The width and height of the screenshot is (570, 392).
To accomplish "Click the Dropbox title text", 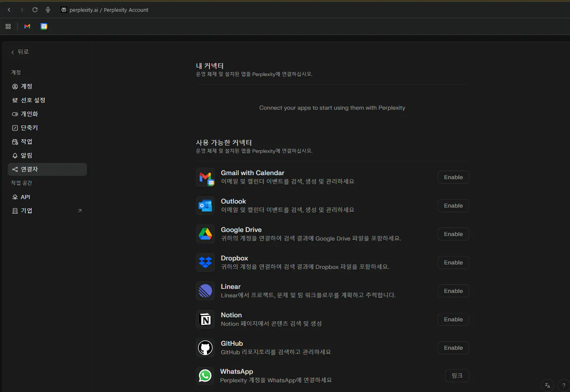I will click(234, 258).
